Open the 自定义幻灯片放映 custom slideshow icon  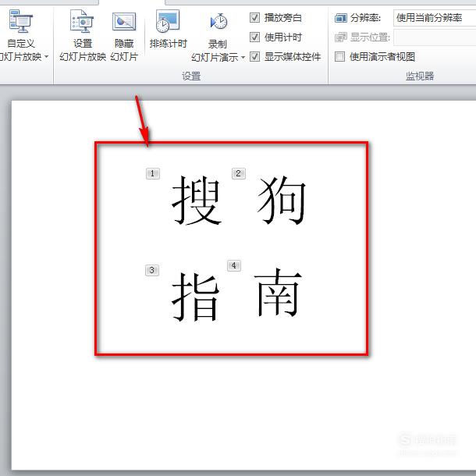[20, 21]
